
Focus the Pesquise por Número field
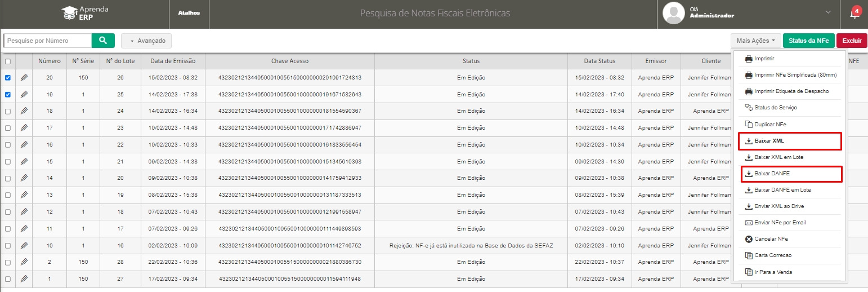48,41
